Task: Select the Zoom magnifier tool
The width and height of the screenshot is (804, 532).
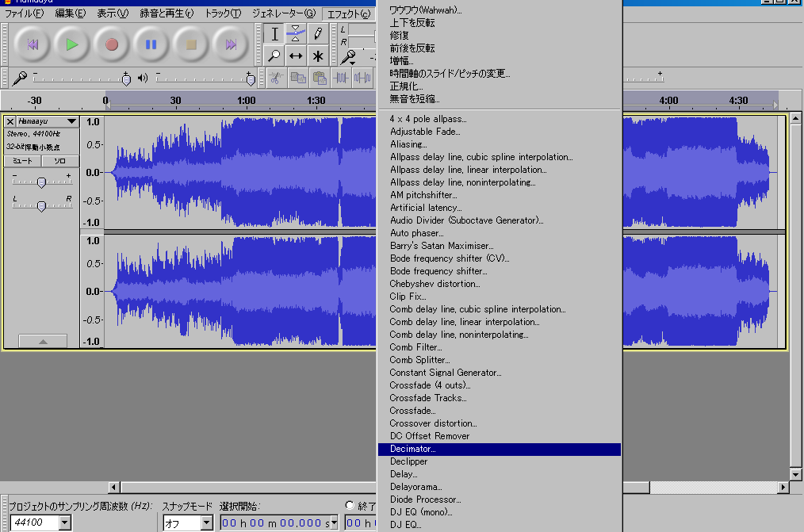Action: pyautogui.click(x=274, y=55)
